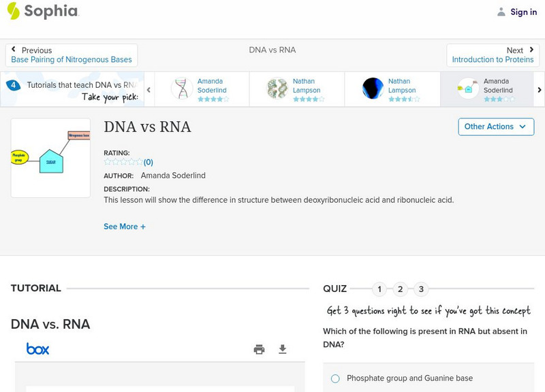
Task: Click the download icon in Box viewer
Action: 283,349
